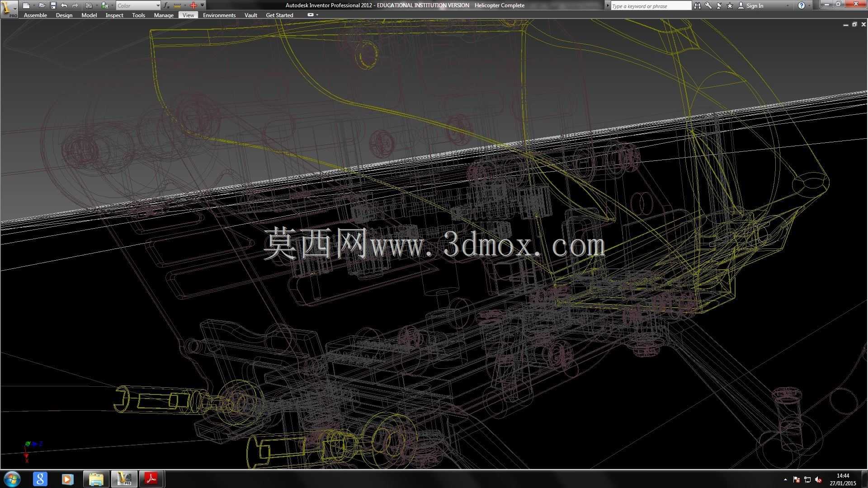
Task: Click the ribbon appearance toggle icon
Action: [x=311, y=15]
